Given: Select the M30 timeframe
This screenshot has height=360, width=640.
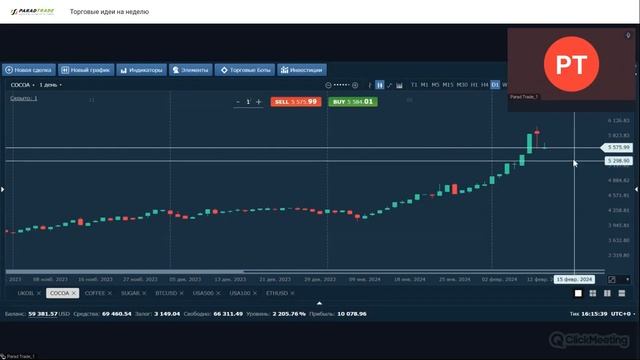Looking at the screenshot, I should click(462, 84).
